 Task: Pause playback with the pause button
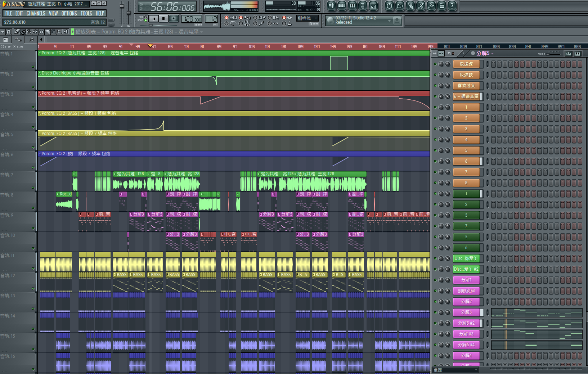coord(154,19)
